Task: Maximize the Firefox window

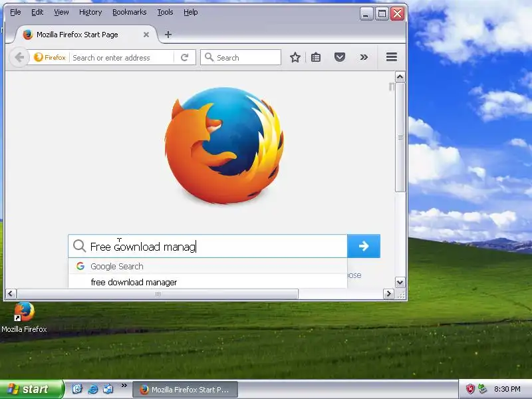Action: point(382,14)
